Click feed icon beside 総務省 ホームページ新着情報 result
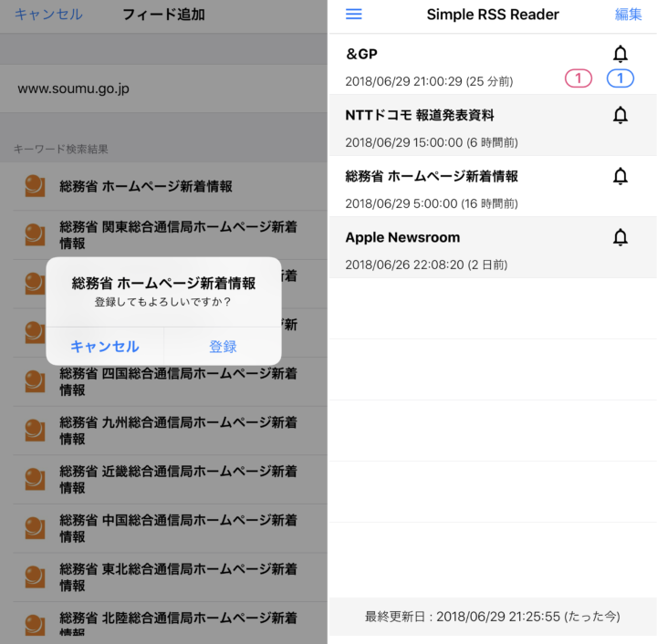The width and height of the screenshot is (657, 644). click(x=35, y=186)
